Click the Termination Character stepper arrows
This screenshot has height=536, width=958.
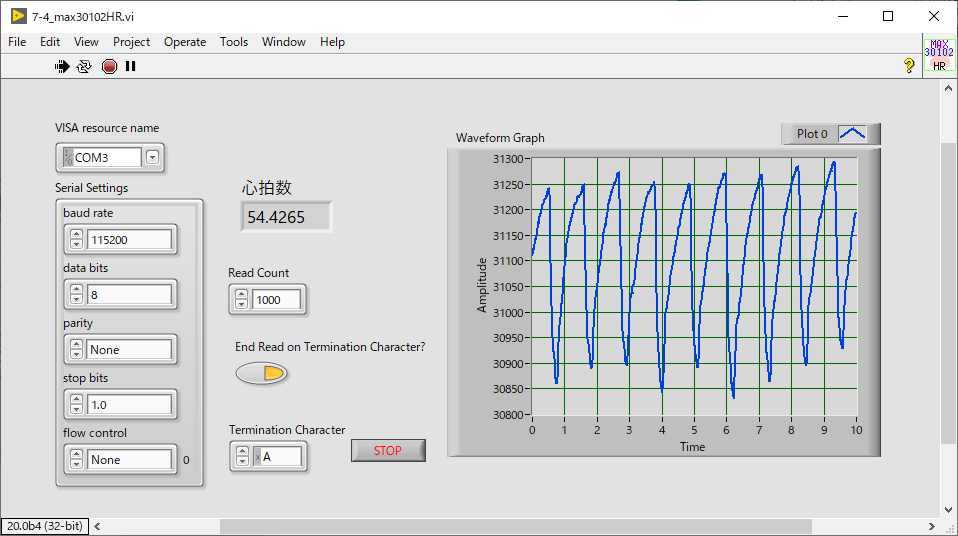[x=242, y=457]
